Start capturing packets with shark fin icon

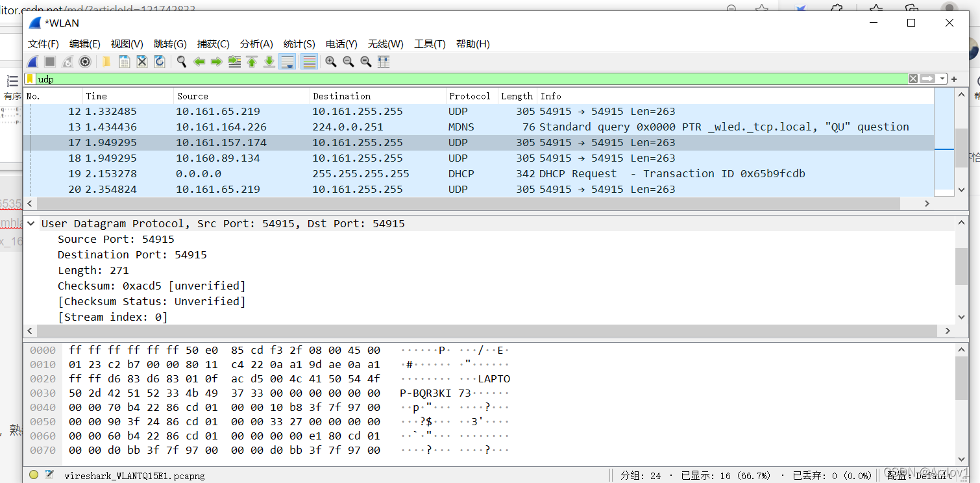32,62
